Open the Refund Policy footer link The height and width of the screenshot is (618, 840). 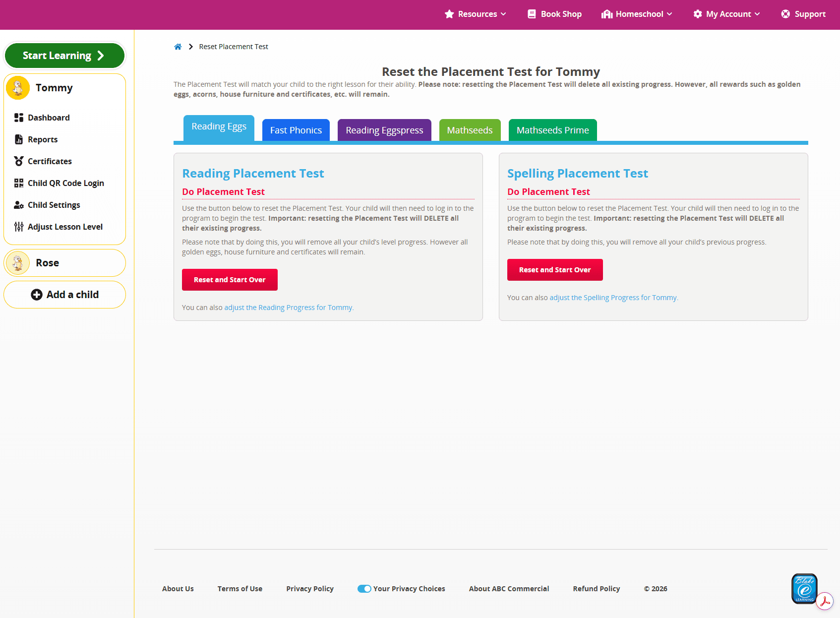597,589
